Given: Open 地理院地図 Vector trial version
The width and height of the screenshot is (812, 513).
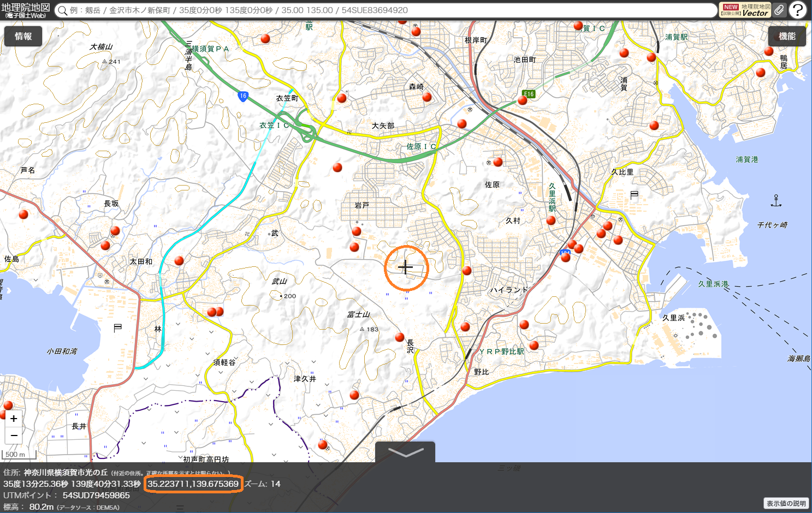Looking at the screenshot, I should pyautogui.click(x=745, y=10).
